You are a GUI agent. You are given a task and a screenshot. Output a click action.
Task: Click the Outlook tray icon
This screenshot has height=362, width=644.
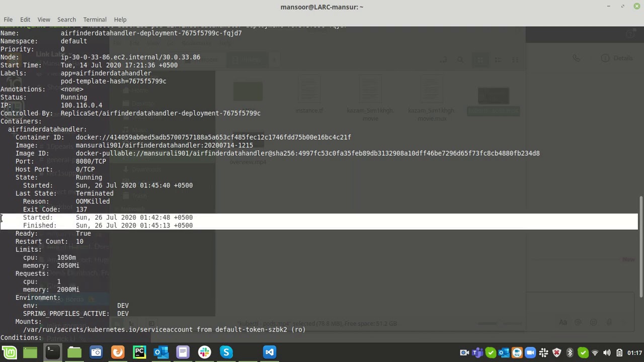click(504, 352)
